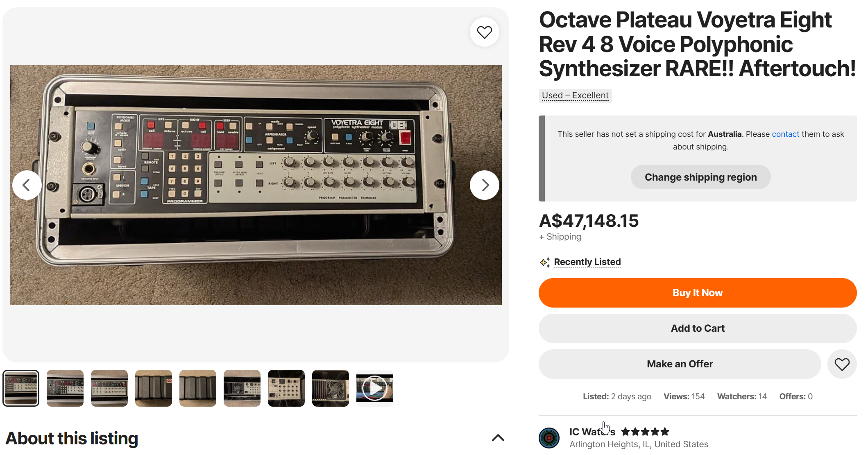This screenshot has width=868, height=455.
Task: Click the Buy It Now button
Action: pos(697,293)
